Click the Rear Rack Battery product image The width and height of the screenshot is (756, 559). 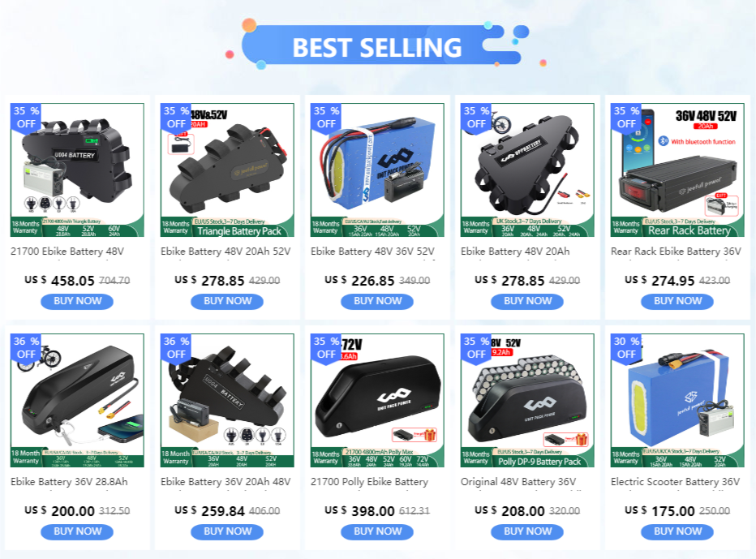[x=677, y=170]
